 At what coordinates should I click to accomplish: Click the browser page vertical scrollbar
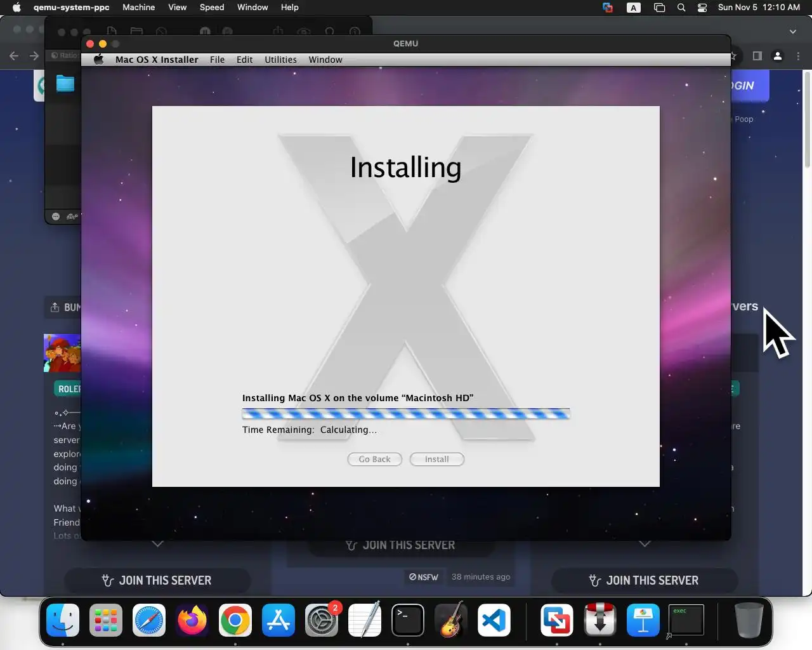pyautogui.click(x=807, y=121)
